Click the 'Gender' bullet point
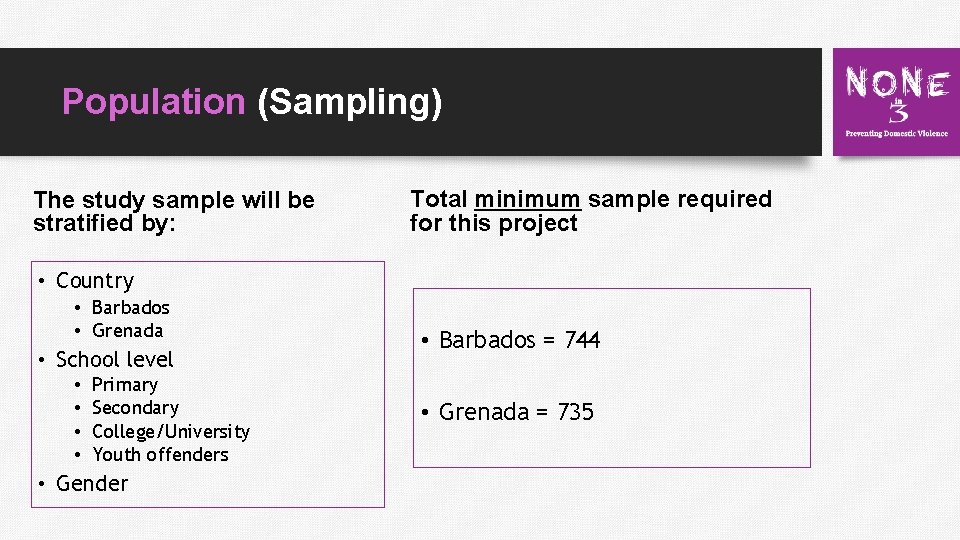 (x=92, y=483)
